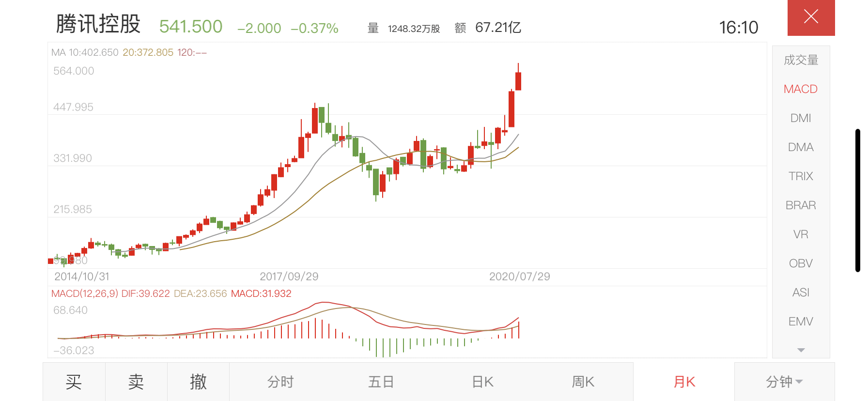The width and height of the screenshot is (868, 401).
Task: Click the percent change -0.37%
Action: [314, 28]
